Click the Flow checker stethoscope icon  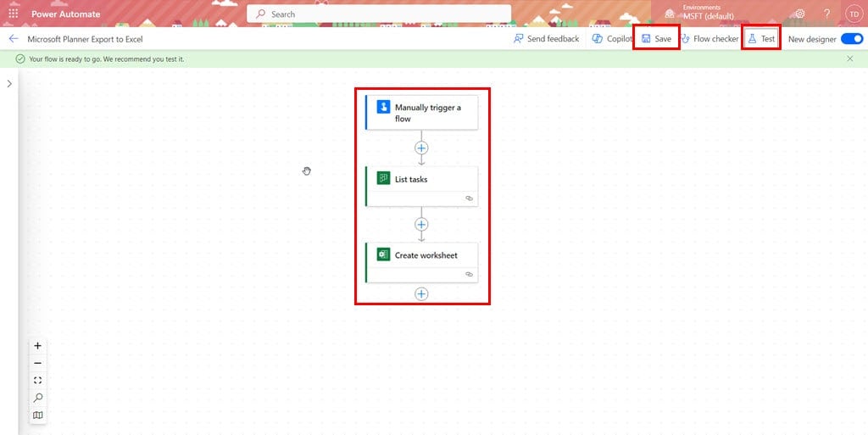click(x=685, y=39)
